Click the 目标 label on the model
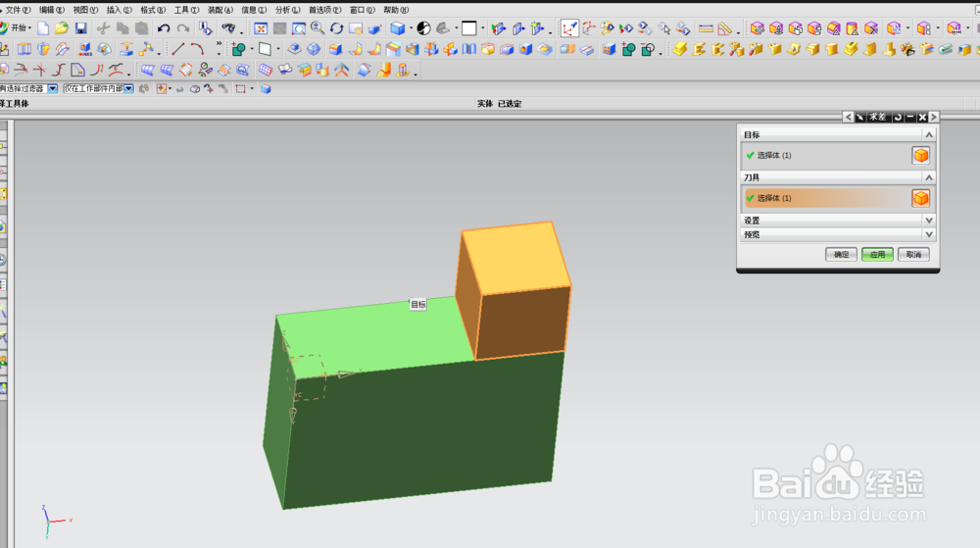The width and height of the screenshot is (980, 548). [x=418, y=304]
